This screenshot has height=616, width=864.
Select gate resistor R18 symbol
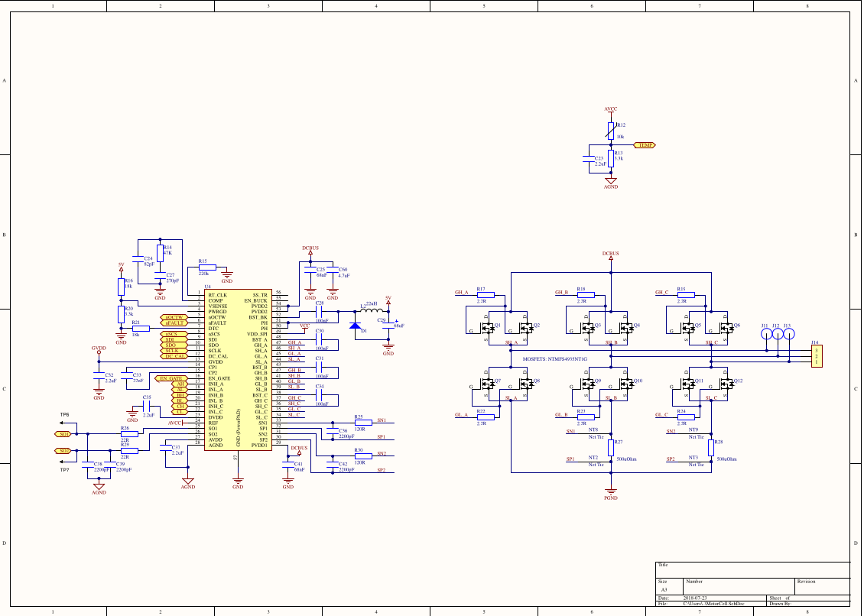586,295
